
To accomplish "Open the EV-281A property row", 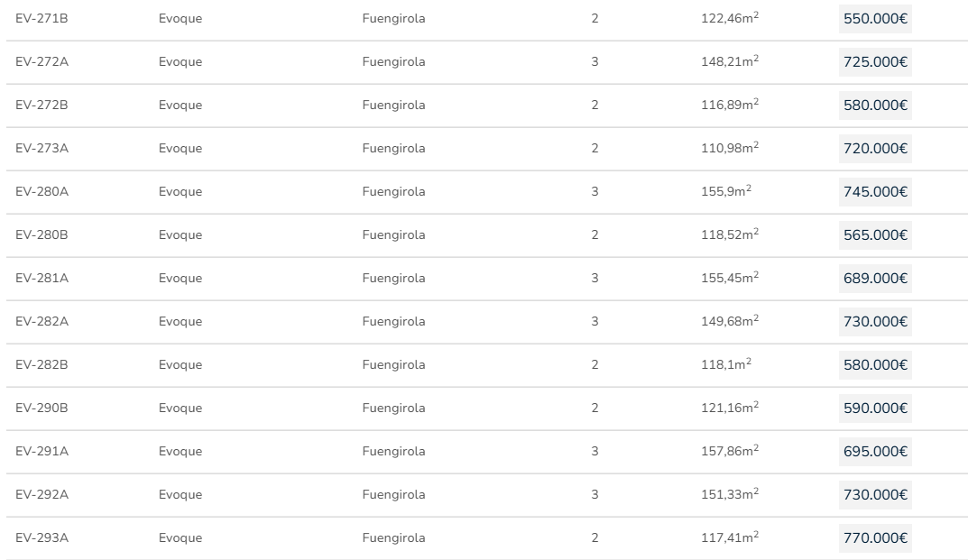I will [x=41, y=279].
